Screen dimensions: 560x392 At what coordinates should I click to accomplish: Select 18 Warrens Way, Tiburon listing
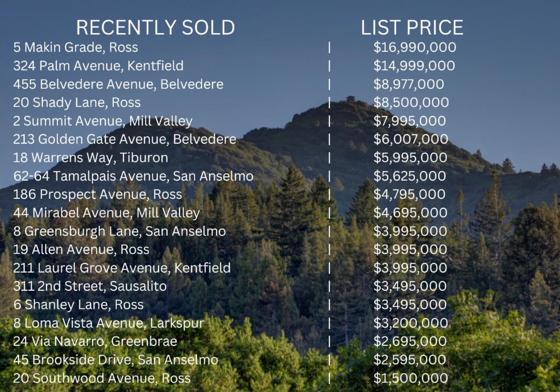(x=91, y=158)
